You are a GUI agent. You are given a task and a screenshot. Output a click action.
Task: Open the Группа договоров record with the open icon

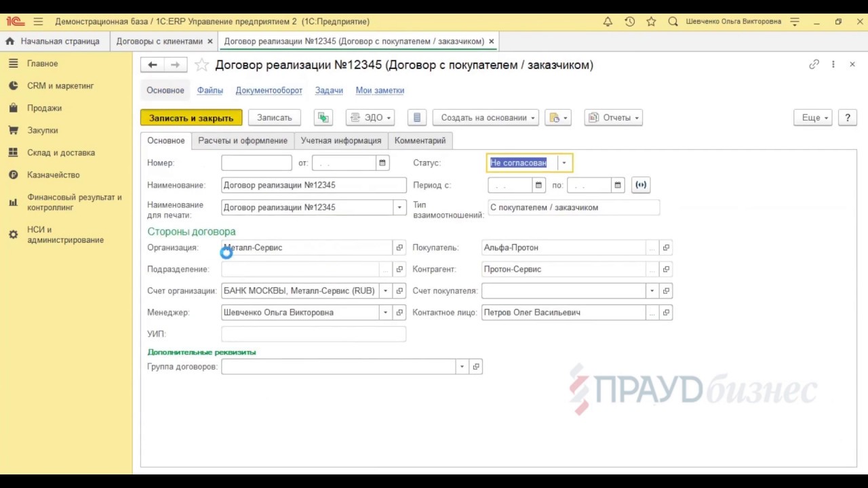coord(476,367)
